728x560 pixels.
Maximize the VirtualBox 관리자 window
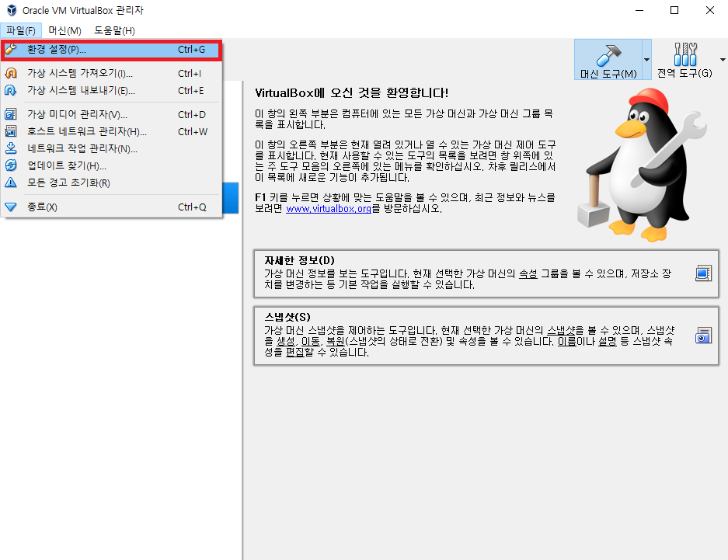coord(674,10)
